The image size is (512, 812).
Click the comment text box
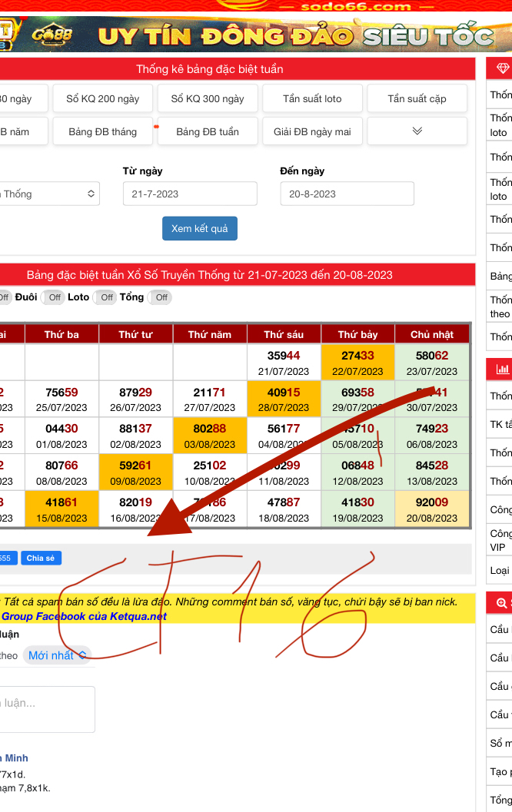[46, 709]
